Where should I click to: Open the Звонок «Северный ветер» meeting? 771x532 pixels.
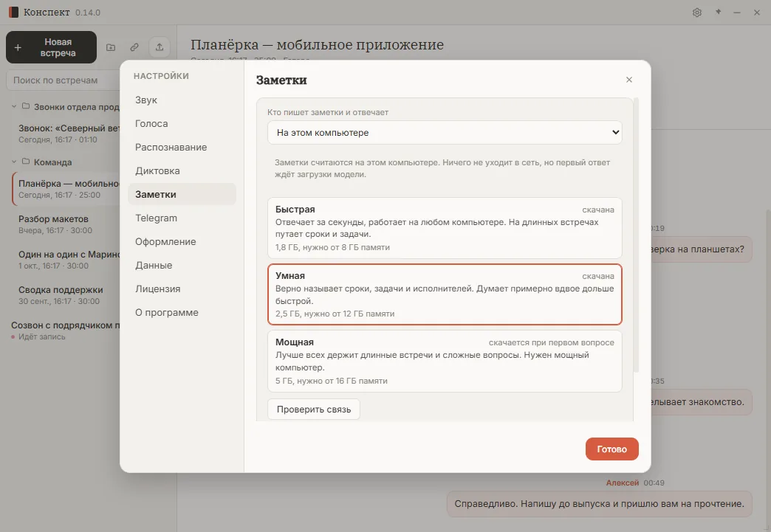(66, 134)
